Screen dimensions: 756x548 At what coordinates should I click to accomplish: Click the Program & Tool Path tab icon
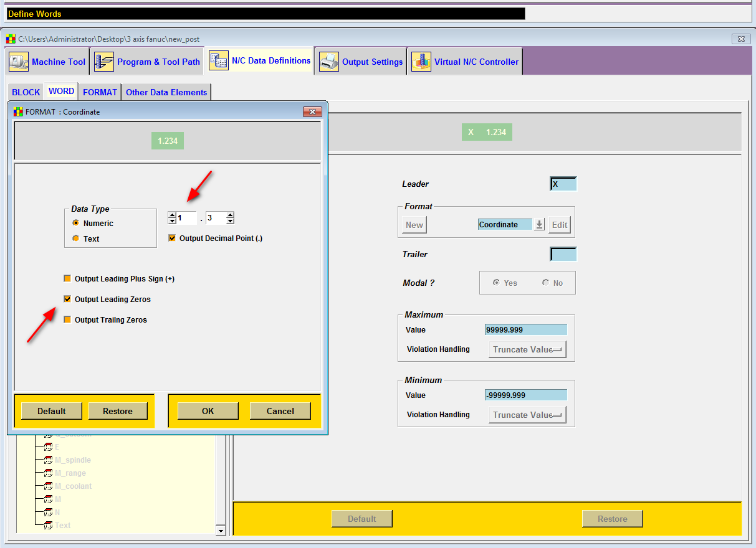pos(104,62)
